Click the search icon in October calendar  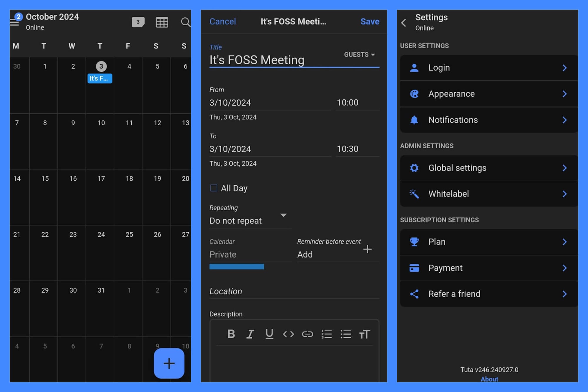(185, 22)
